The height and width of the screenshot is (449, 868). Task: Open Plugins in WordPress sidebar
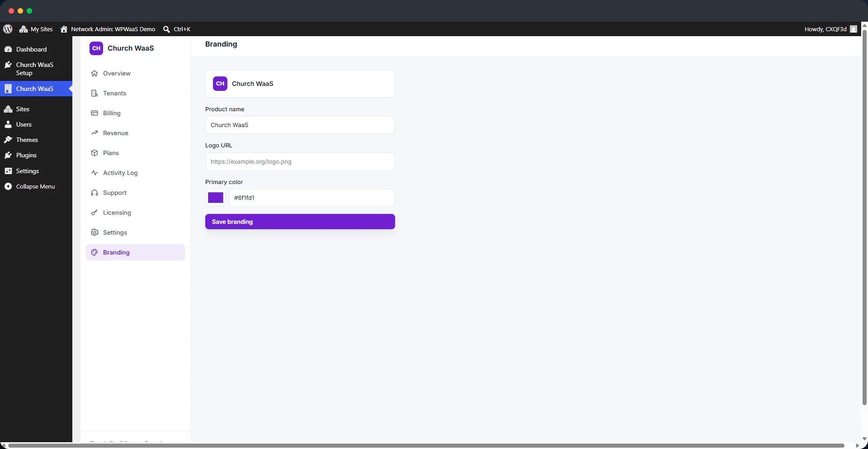(x=36, y=155)
